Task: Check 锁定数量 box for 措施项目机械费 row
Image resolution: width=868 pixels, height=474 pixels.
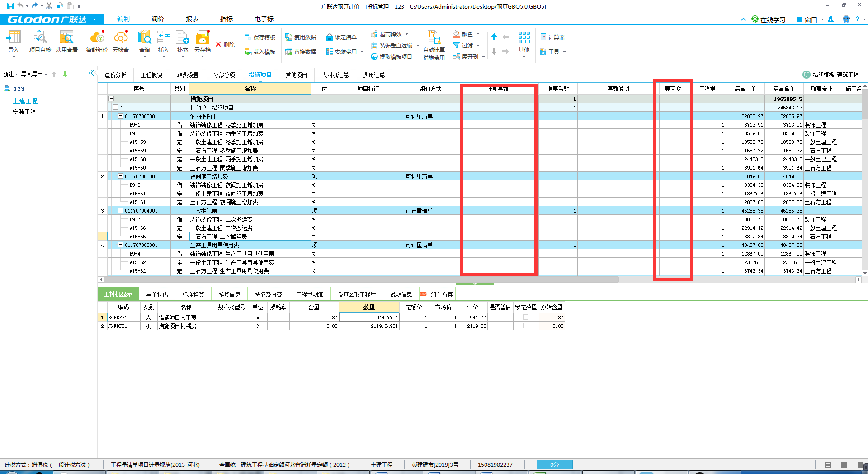Action: 525,326
